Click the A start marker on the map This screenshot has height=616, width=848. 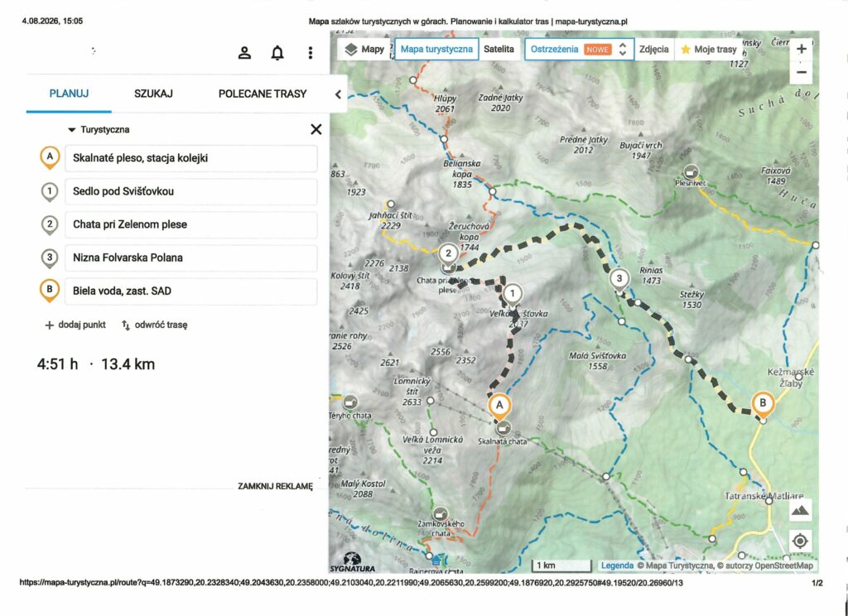[x=499, y=407]
